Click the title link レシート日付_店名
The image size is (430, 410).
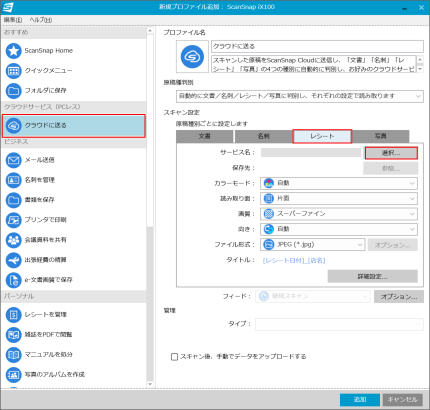pos(294,261)
